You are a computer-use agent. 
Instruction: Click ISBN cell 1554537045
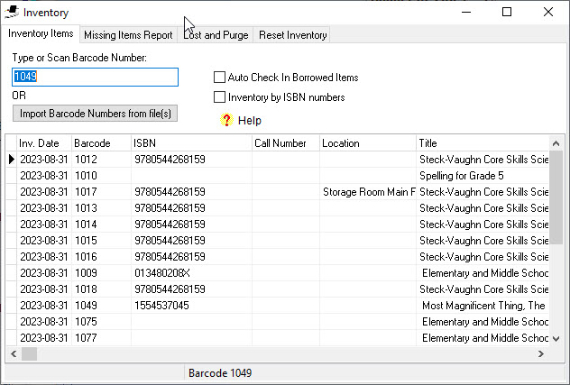tap(192, 305)
